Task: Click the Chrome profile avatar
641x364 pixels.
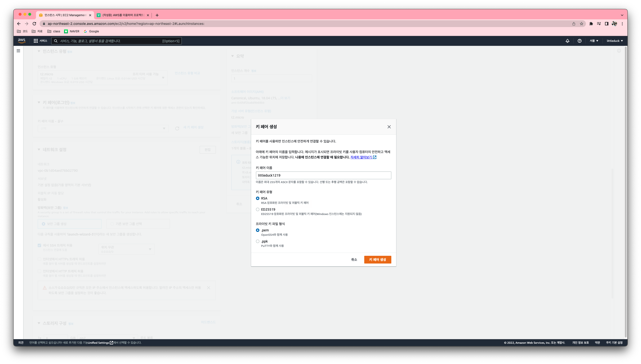Action: point(614,24)
